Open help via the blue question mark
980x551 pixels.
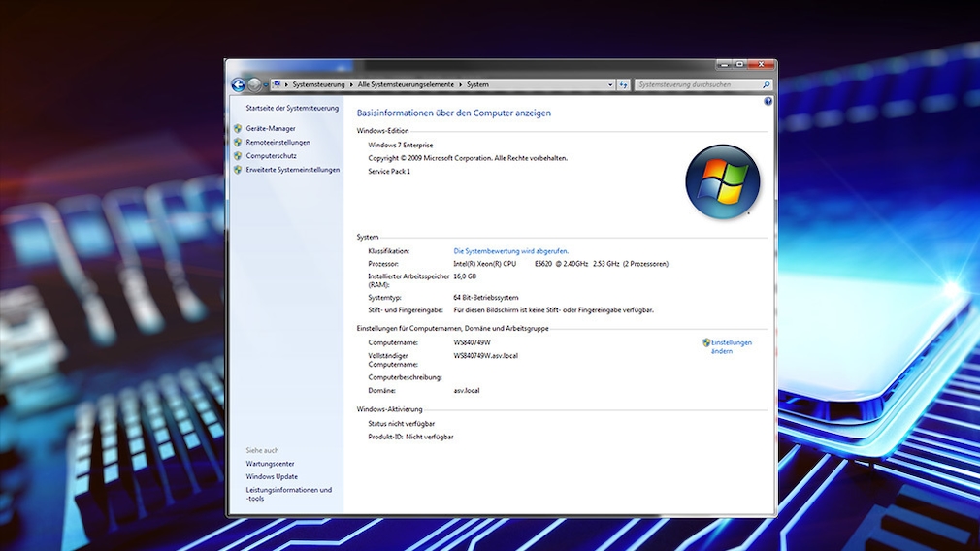(x=768, y=101)
